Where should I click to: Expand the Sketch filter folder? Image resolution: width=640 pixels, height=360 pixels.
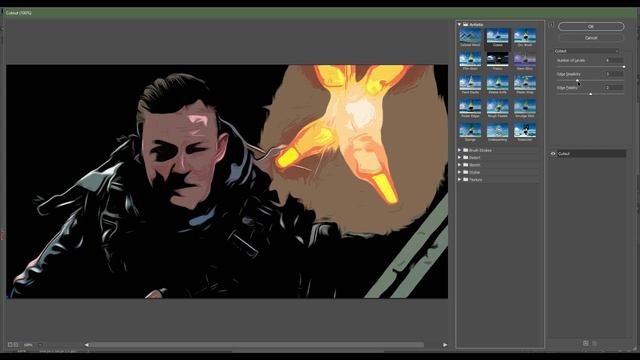click(x=460, y=165)
